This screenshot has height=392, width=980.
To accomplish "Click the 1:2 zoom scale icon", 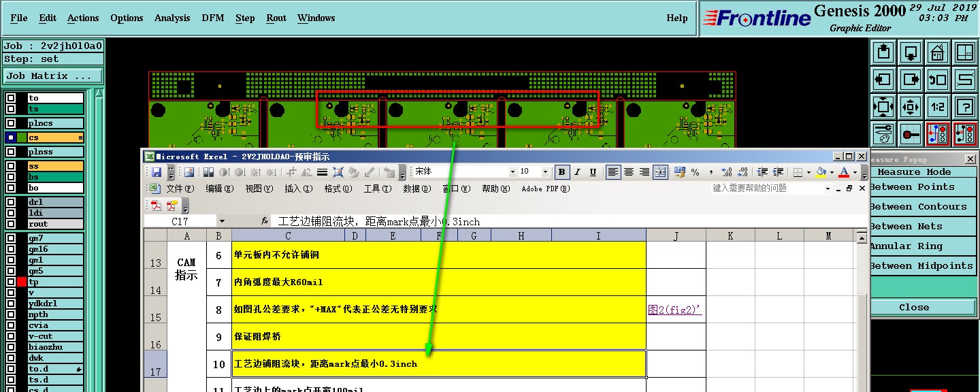I will coord(938,106).
